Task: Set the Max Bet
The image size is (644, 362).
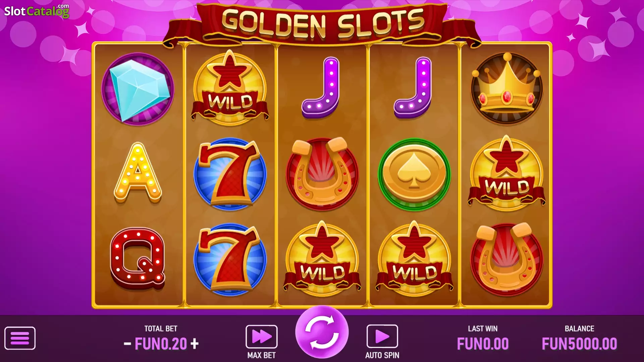Action: [261, 336]
